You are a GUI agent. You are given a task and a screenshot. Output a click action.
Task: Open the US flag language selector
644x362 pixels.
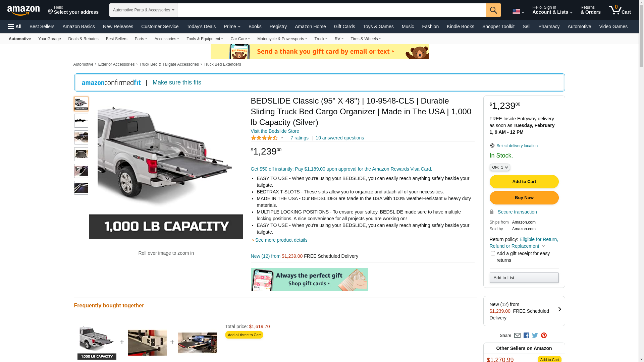pyautogui.click(x=518, y=11)
